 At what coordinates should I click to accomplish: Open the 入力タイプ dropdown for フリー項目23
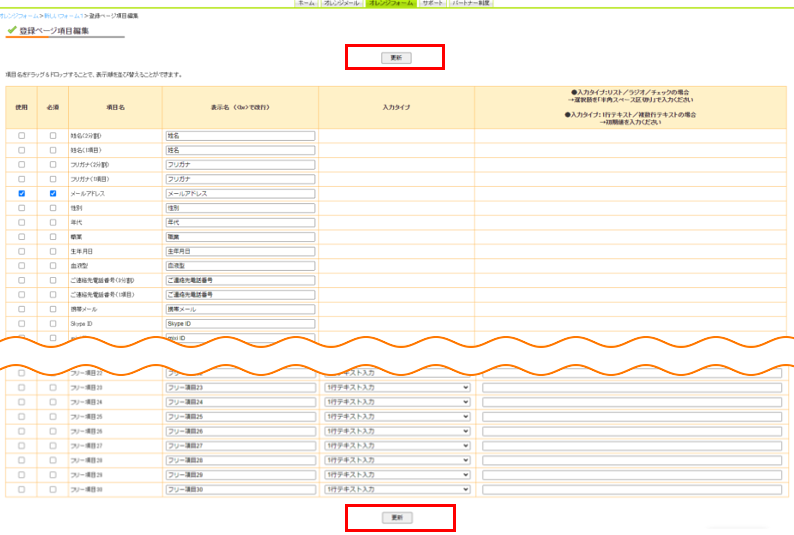click(x=397, y=387)
